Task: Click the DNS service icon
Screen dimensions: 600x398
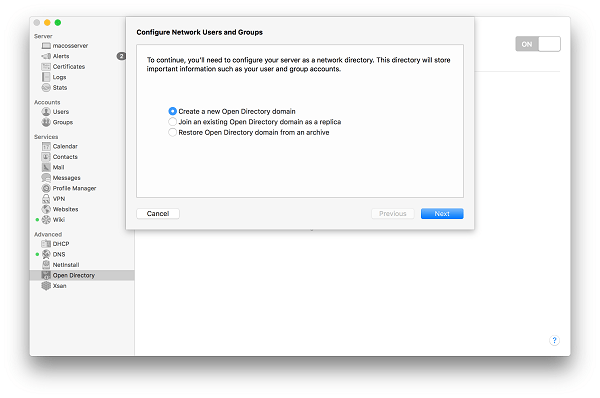Action: coord(46,254)
